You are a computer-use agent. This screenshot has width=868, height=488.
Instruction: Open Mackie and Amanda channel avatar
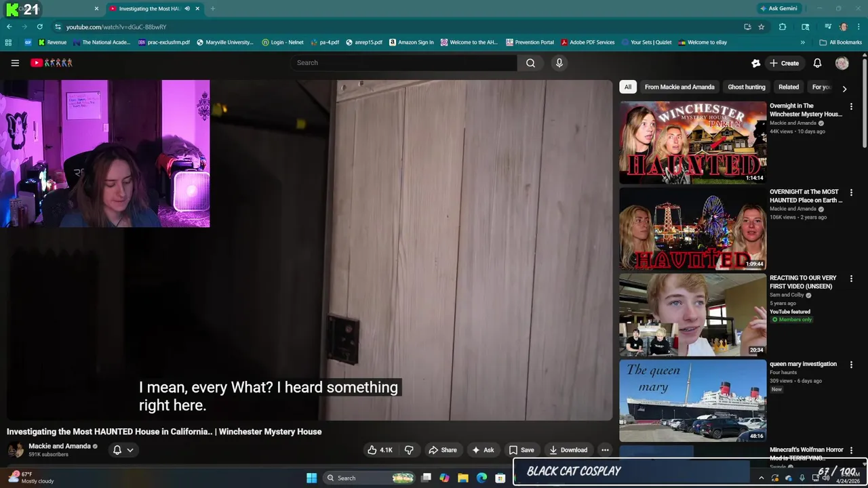pyautogui.click(x=16, y=450)
